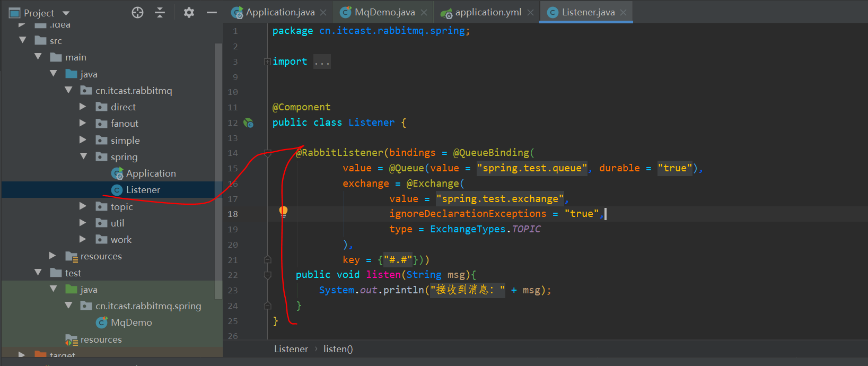Click the locate-in-project target icon
Screen dimensions: 868x366
[137, 13]
